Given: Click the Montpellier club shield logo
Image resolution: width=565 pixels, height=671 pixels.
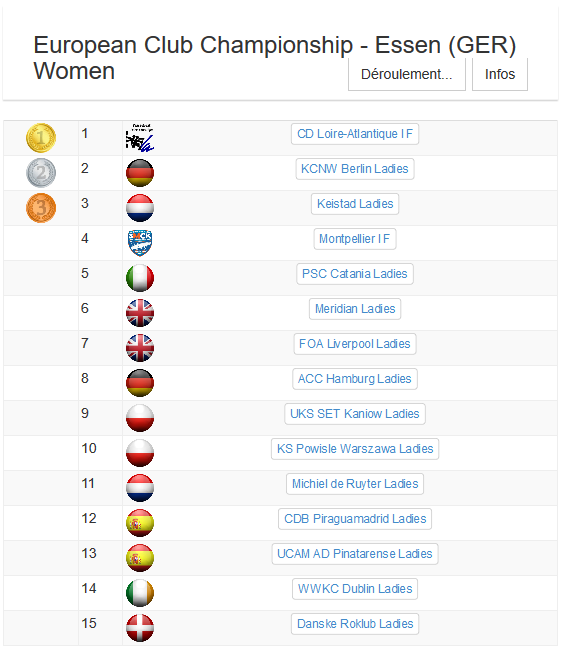Looking at the screenshot, I should pos(140,243).
